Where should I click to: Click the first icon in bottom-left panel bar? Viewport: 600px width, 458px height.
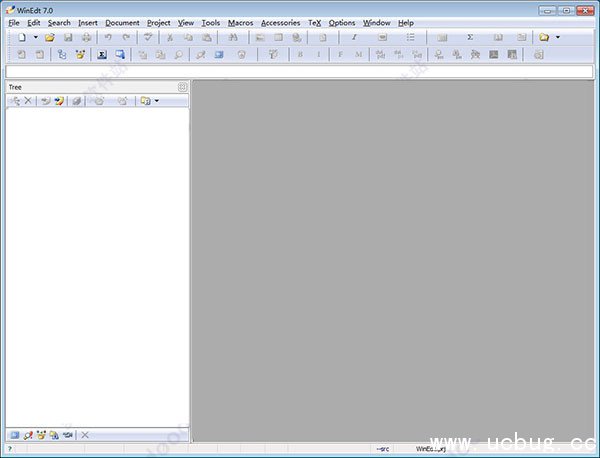coord(14,435)
